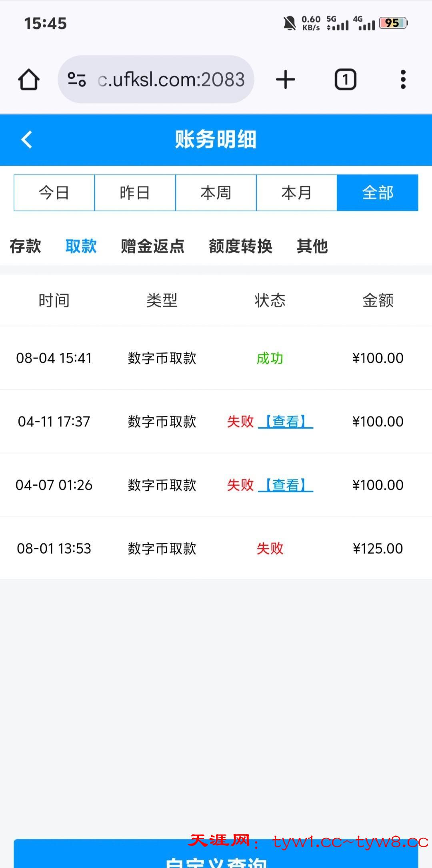The width and height of the screenshot is (432, 868).
Task: Select the 本周 time filter
Action: click(216, 193)
